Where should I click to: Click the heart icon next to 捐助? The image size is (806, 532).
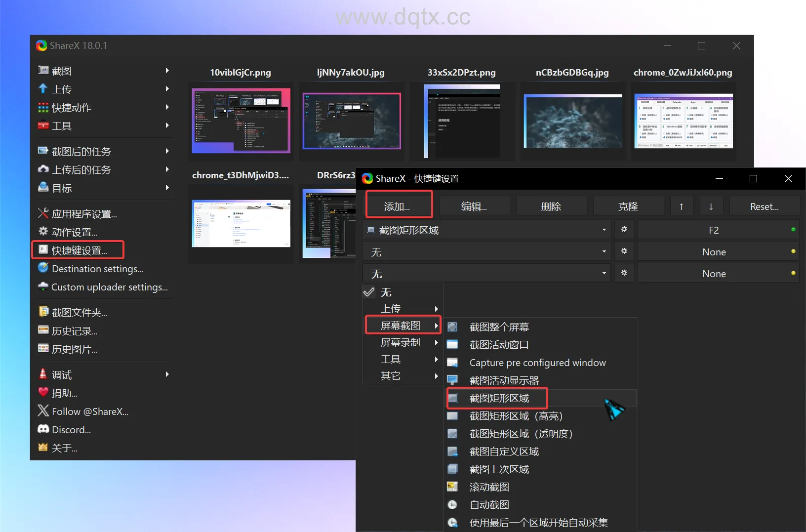click(x=43, y=393)
